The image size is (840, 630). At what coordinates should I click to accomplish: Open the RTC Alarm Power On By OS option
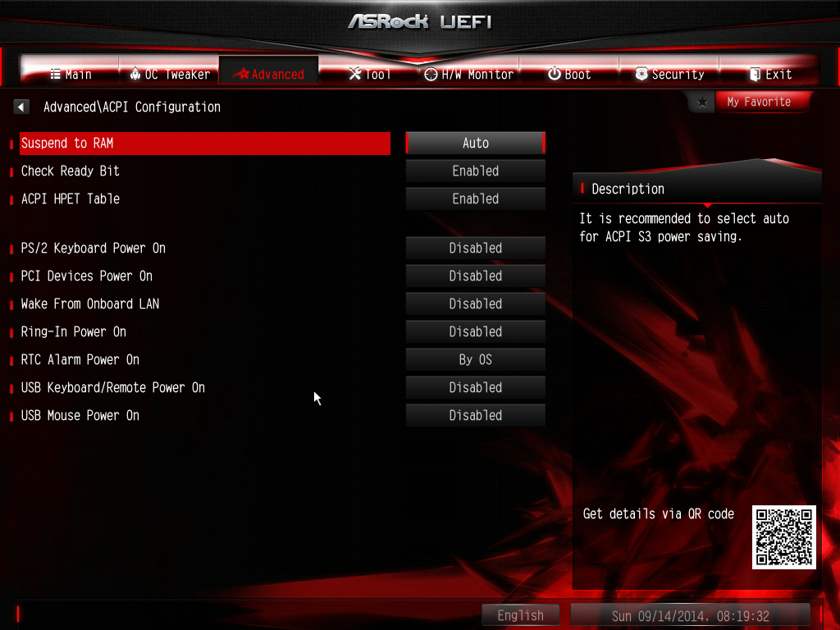pyautogui.click(x=475, y=359)
